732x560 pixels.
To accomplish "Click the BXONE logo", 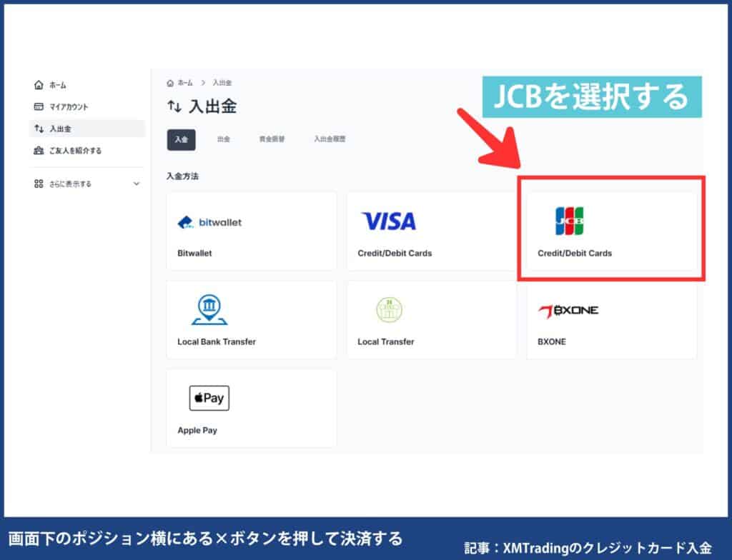I will click(x=568, y=311).
